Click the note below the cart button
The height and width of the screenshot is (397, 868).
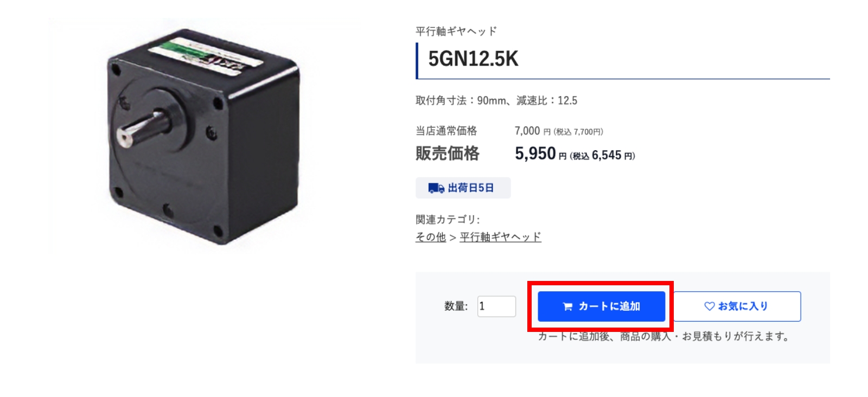663,336
